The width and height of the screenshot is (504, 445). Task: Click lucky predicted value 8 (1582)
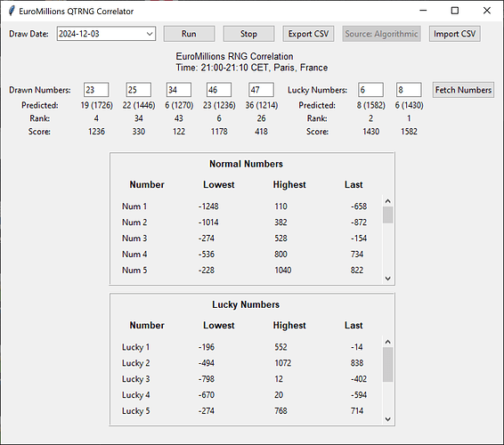[x=371, y=105]
